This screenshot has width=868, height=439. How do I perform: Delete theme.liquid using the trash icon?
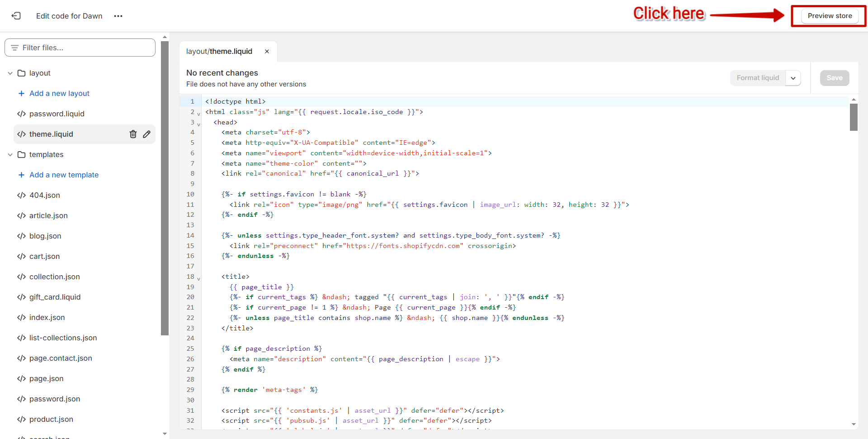coord(133,134)
